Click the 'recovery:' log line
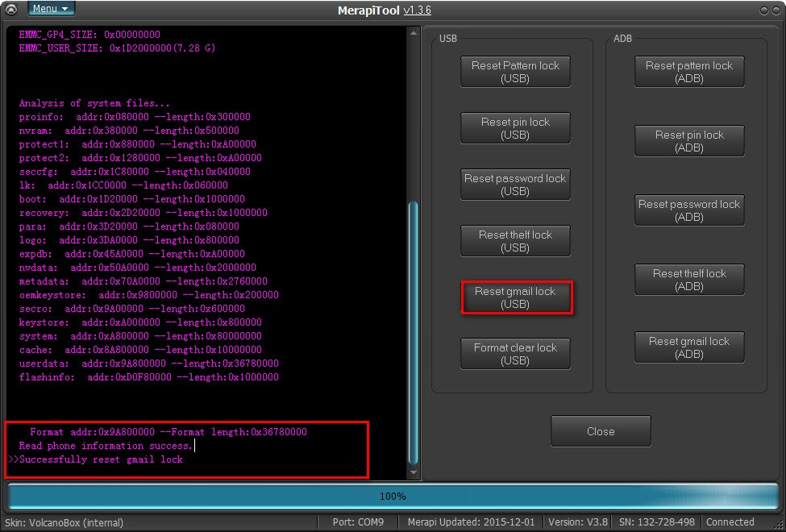This screenshot has width=786, height=532. tap(143, 213)
